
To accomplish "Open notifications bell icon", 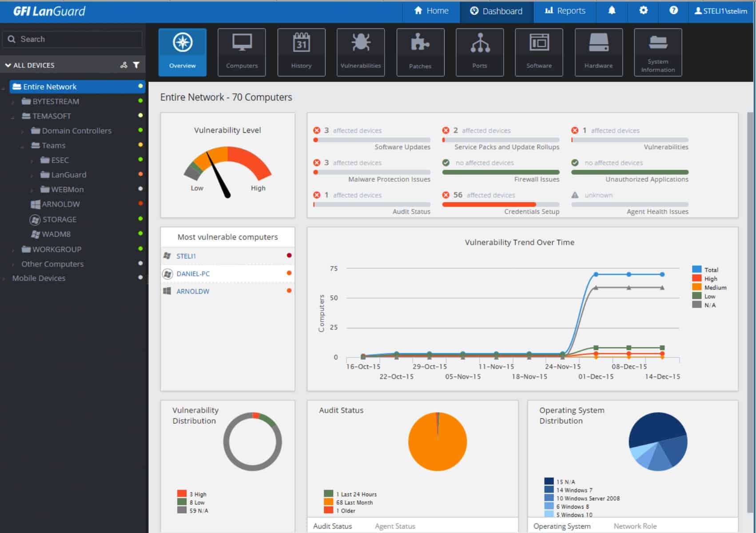I will 612,11.
